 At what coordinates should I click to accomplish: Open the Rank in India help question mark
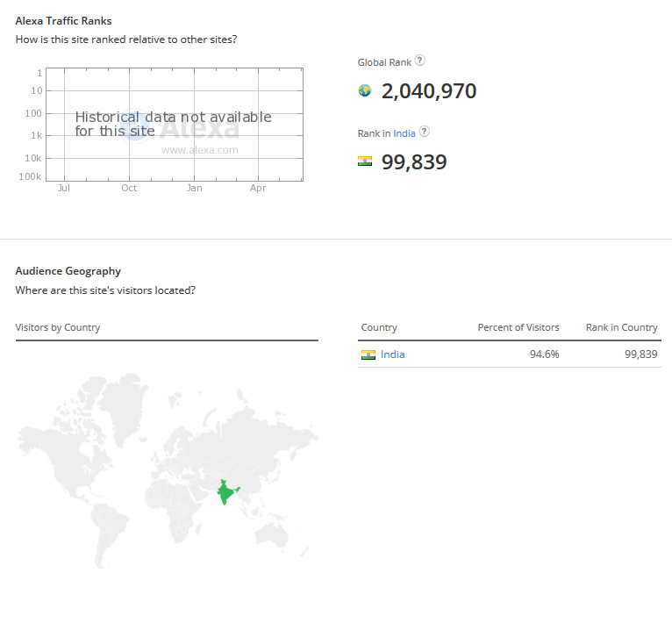coord(425,132)
